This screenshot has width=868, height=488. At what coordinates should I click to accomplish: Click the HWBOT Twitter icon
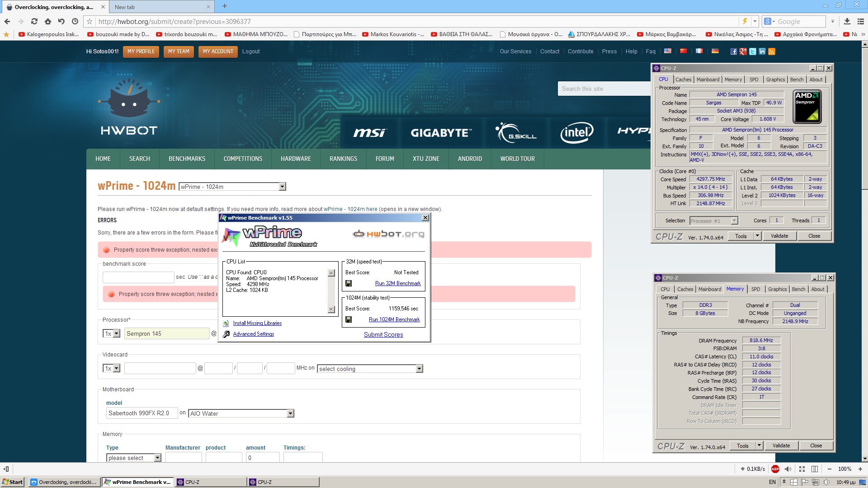pyautogui.click(x=752, y=52)
